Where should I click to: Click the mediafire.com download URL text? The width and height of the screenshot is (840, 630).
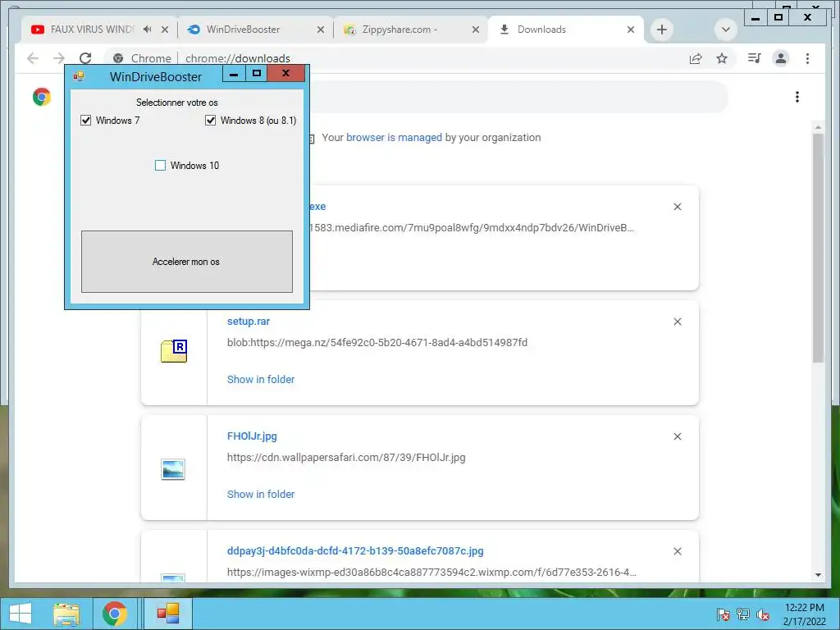coord(472,228)
